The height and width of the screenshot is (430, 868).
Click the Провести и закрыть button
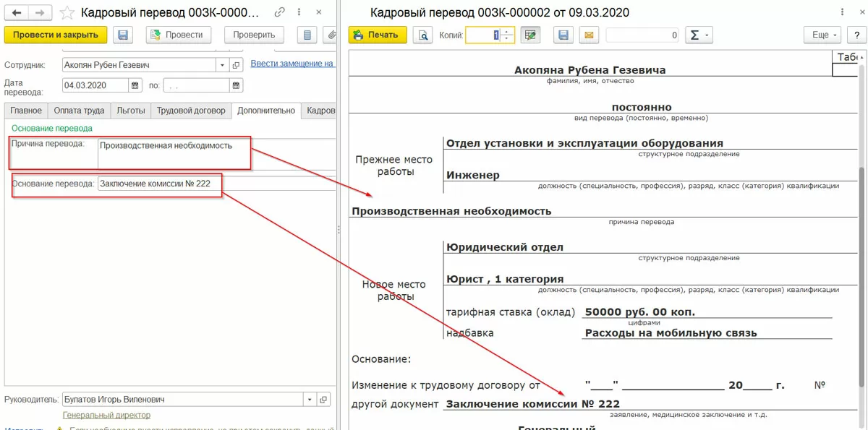(x=56, y=35)
